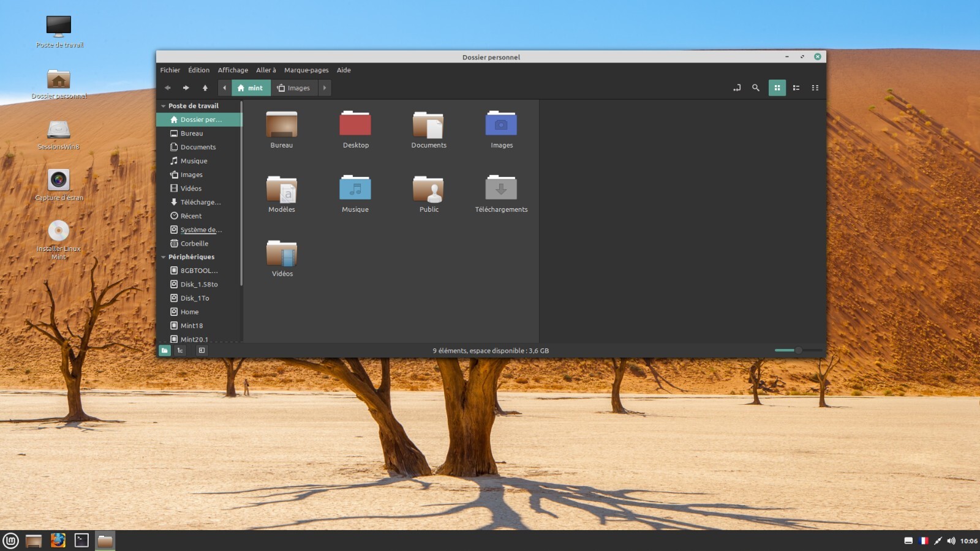Switch to list view

tap(796, 88)
